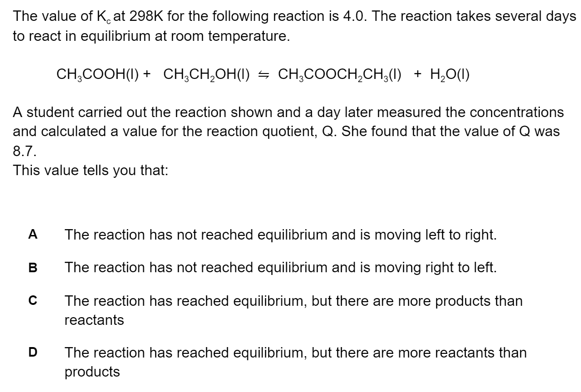This screenshot has height=392, width=581.
Task: Click the 8.7 value of Q
Action: [x=24, y=151]
